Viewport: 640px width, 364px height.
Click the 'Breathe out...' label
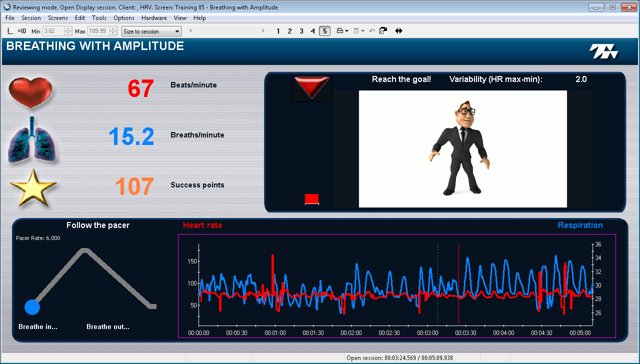108,326
